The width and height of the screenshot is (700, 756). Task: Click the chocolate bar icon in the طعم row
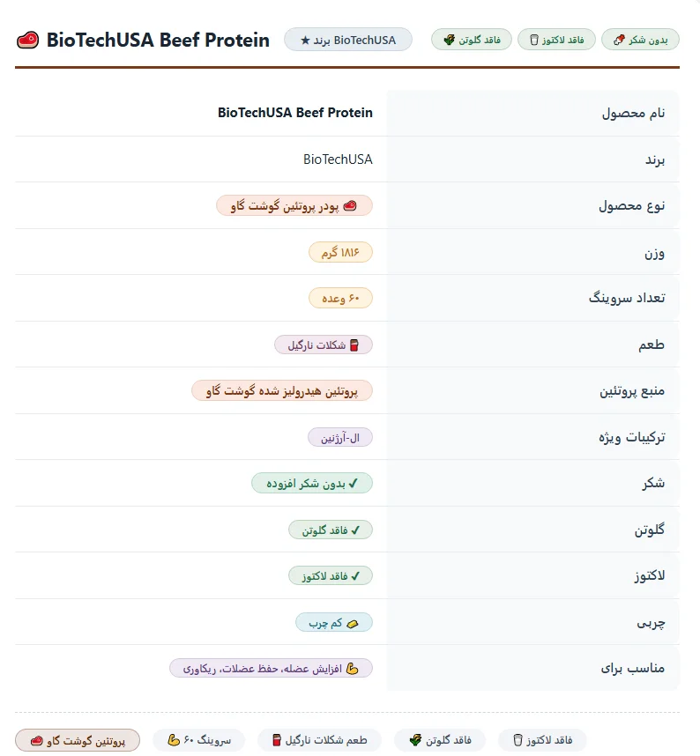pyautogui.click(x=354, y=345)
